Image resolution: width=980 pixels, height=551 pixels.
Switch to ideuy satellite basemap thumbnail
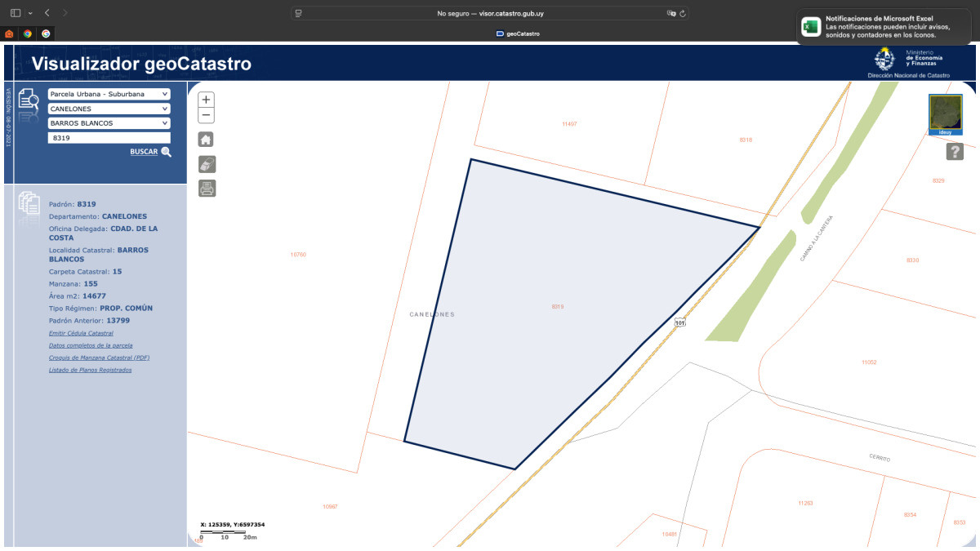946,114
